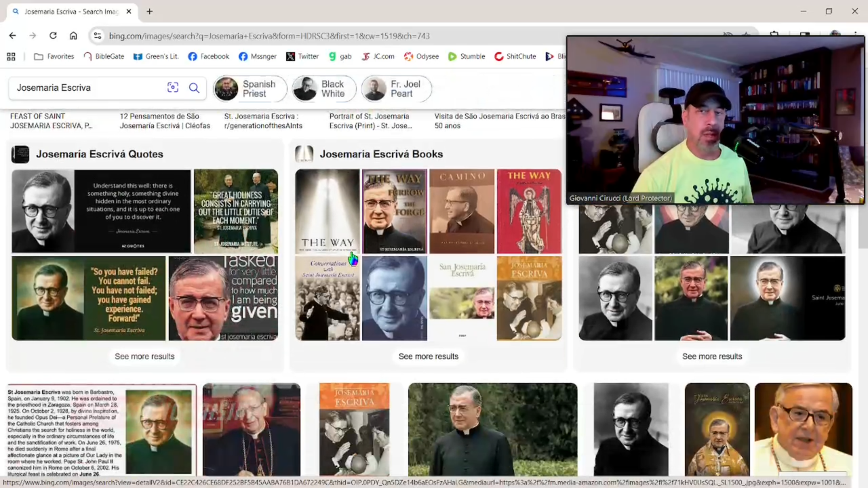Choose the Fr. Joel Peart suggestion
868x488 pixels.
tap(396, 89)
